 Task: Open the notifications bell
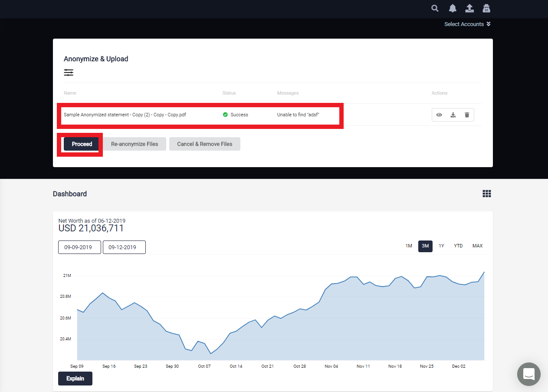pyautogui.click(x=453, y=8)
